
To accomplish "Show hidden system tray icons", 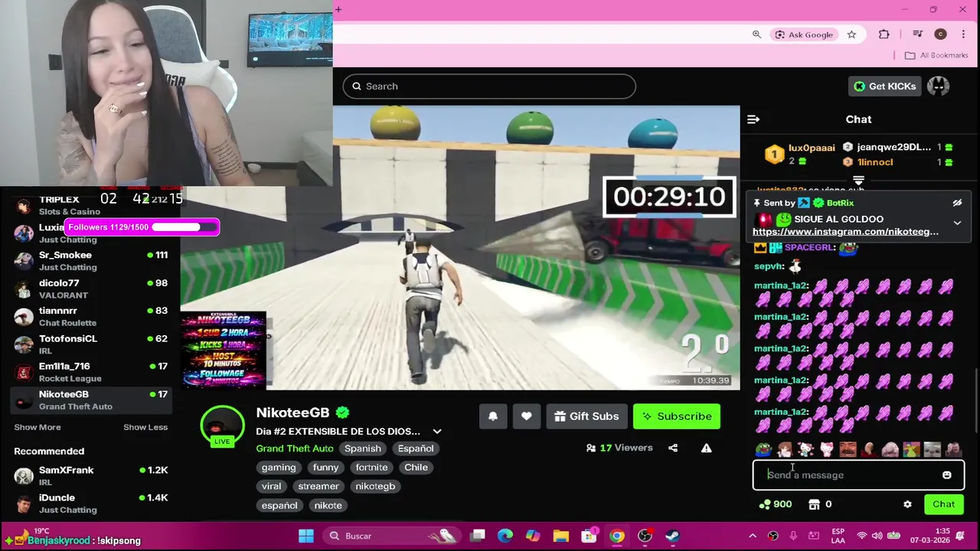I will pyautogui.click(x=752, y=536).
